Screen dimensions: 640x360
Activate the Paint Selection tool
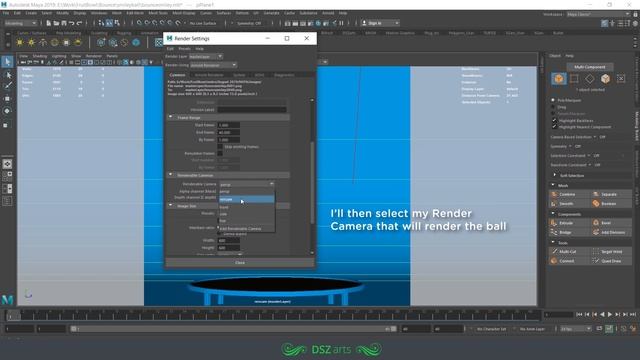tap(7, 86)
